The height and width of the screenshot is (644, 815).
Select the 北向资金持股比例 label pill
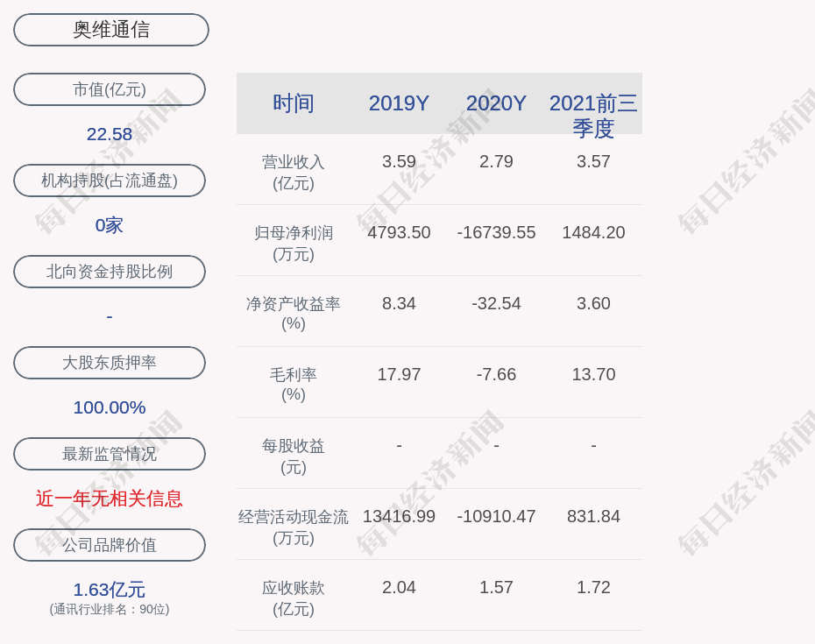110,272
